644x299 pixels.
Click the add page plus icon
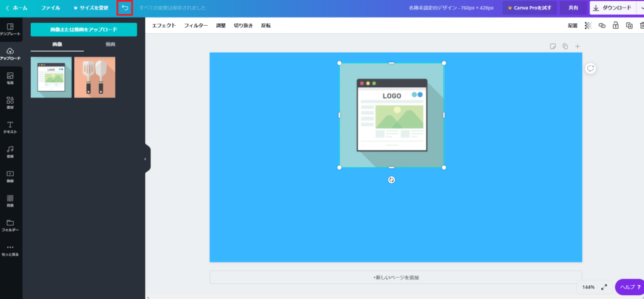click(x=577, y=46)
